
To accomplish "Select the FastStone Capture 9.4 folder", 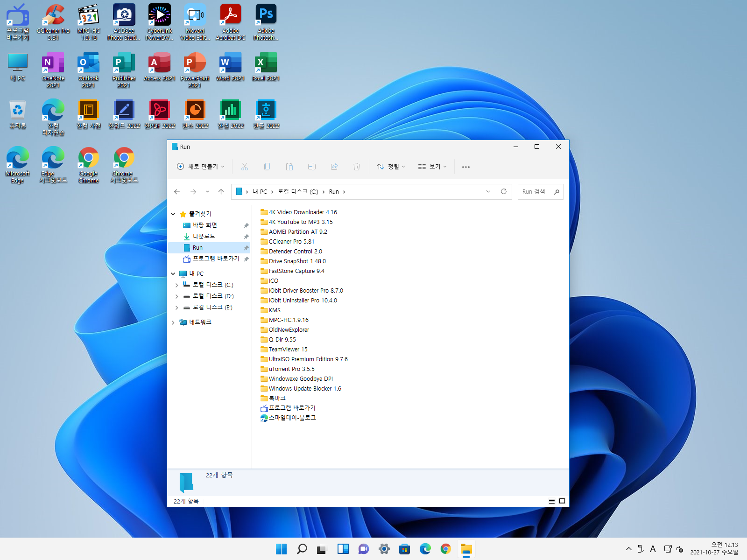I will [x=292, y=271].
